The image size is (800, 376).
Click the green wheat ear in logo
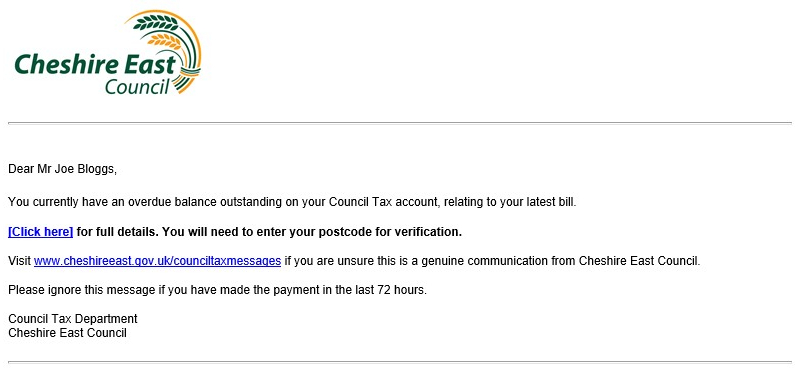156,21
